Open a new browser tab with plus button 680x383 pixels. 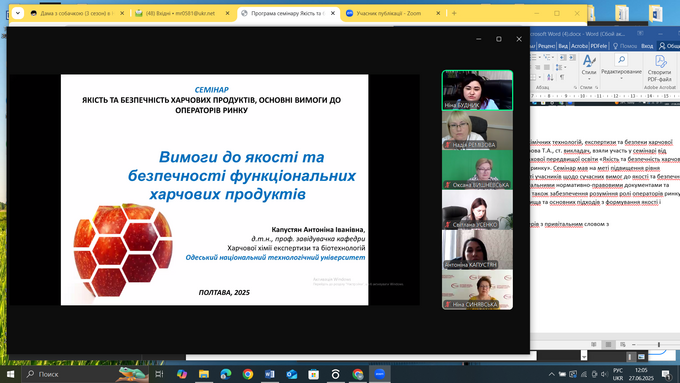pyautogui.click(x=454, y=13)
